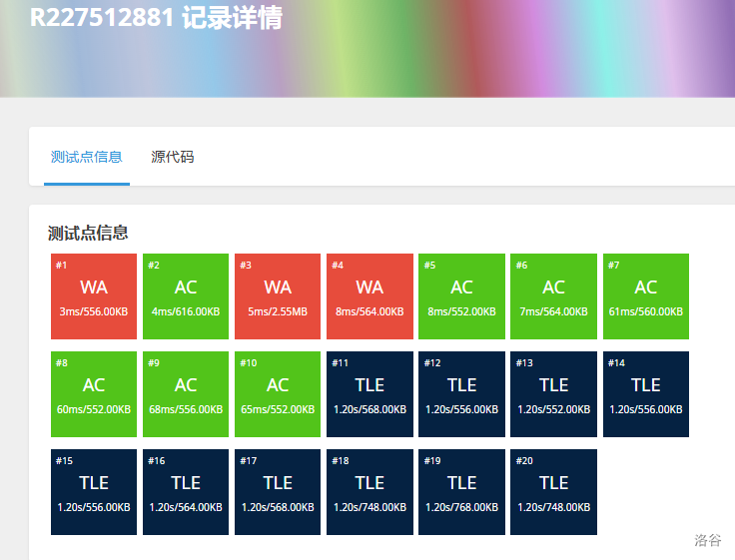Image resolution: width=735 pixels, height=560 pixels.
Task: Open test case #4 WA result
Action: pos(369,296)
